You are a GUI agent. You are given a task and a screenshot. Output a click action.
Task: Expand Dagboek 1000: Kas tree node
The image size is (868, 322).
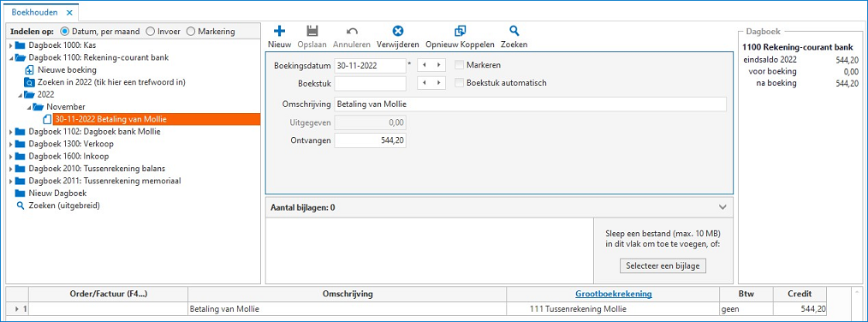click(x=10, y=45)
